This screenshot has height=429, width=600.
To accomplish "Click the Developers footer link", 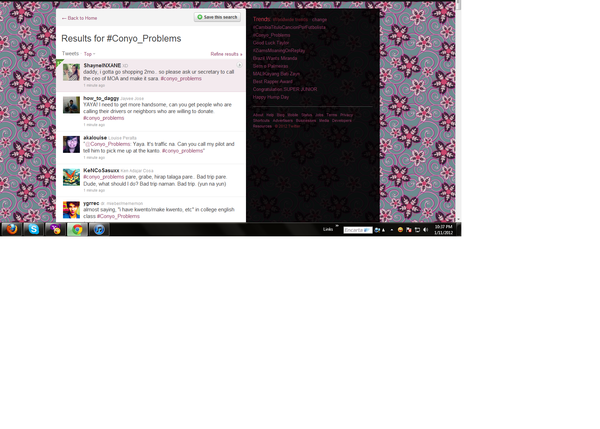I will click(342, 121).
